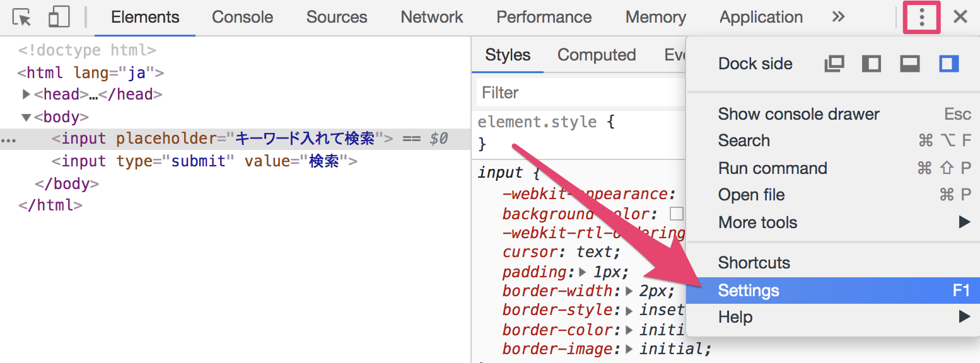The width and height of the screenshot is (980, 363).
Task: Dock DevTools to the left side
Action: pos(872,64)
